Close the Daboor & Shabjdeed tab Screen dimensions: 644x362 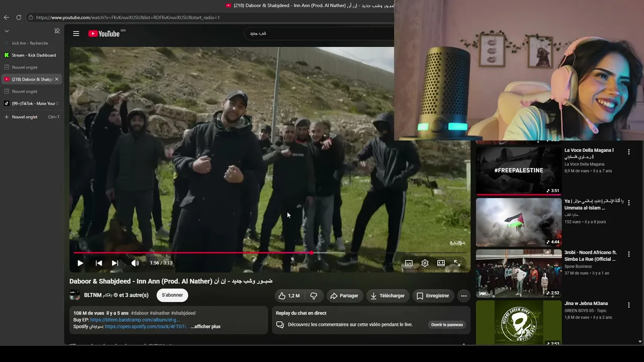coord(57,79)
